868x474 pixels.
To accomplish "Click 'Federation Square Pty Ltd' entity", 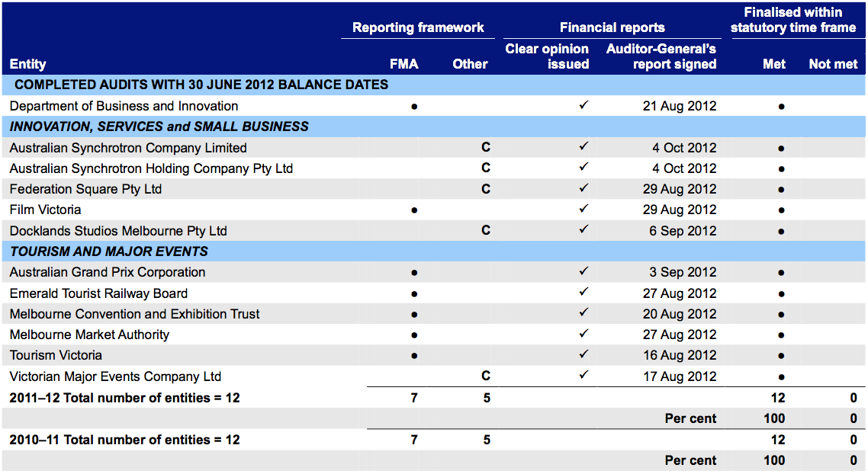I will pyautogui.click(x=85, y=189).
